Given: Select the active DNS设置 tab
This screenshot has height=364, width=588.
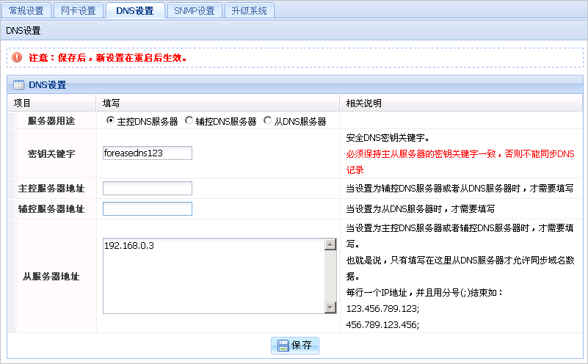Looking at the screenshot, I should point(135,10).
